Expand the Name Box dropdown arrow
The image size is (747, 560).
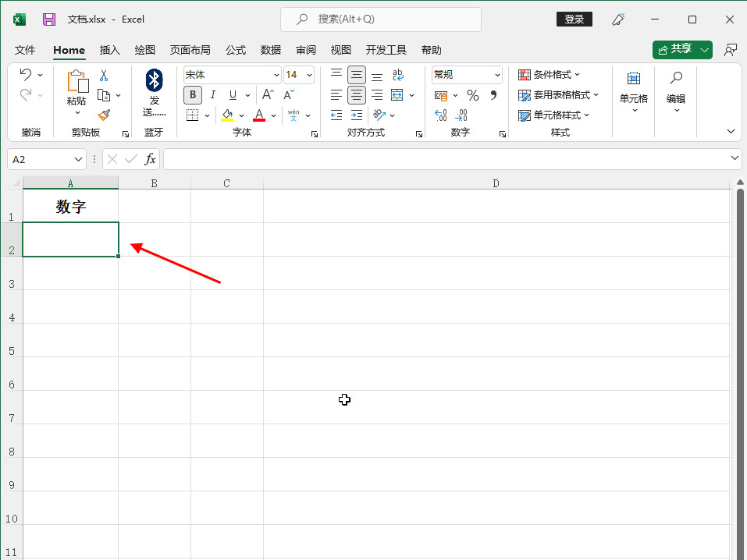click(78, 159)
